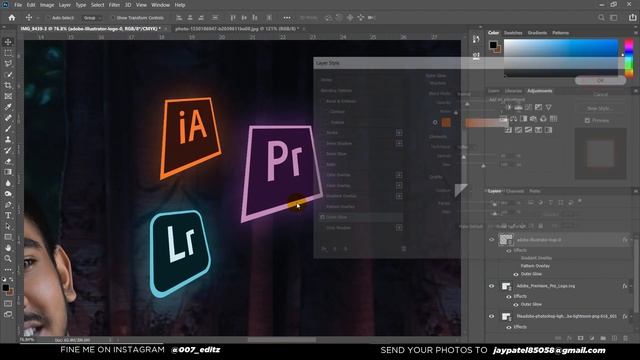This screenshot has height=360, width=640.
Task: Select the Rectangular Marquee tool
Action: coord(8,53)
